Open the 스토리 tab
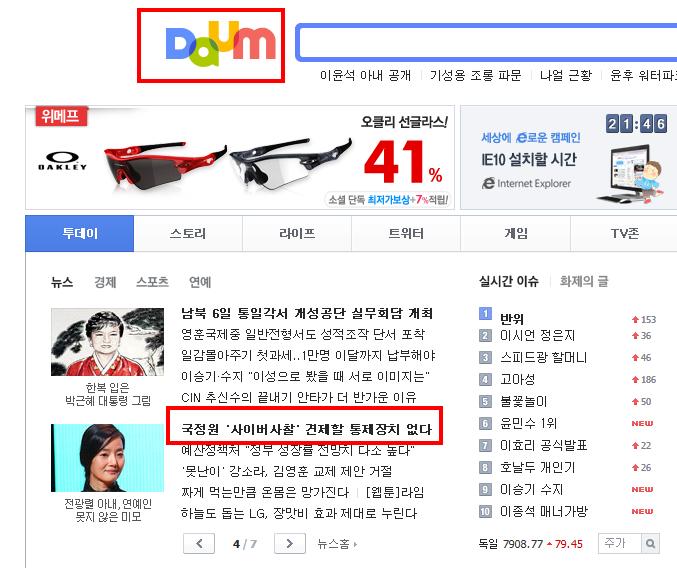Viewport: 677px width, 568px height. pos(188,234)
